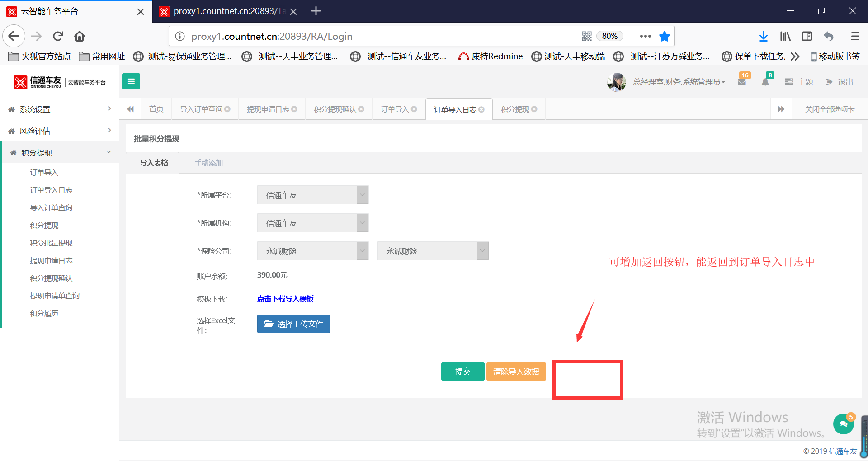
Task: Open a new browser tab with plus
Action: tap(316, 11)
